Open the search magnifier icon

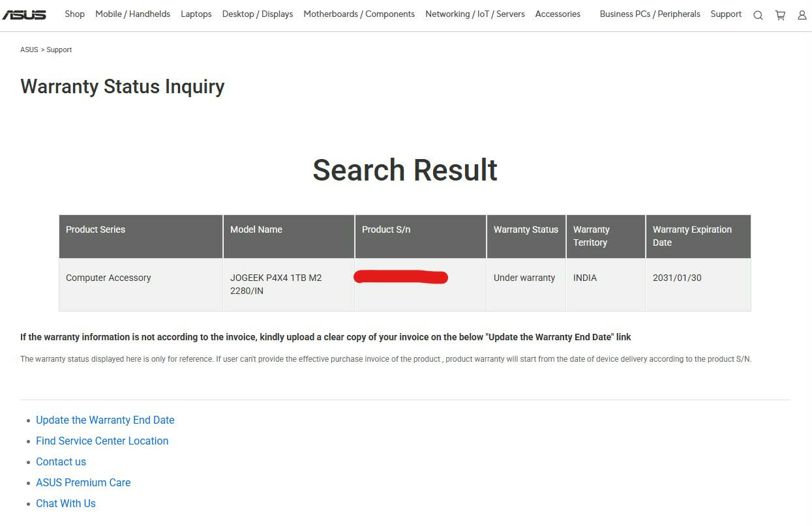[758, 15]
